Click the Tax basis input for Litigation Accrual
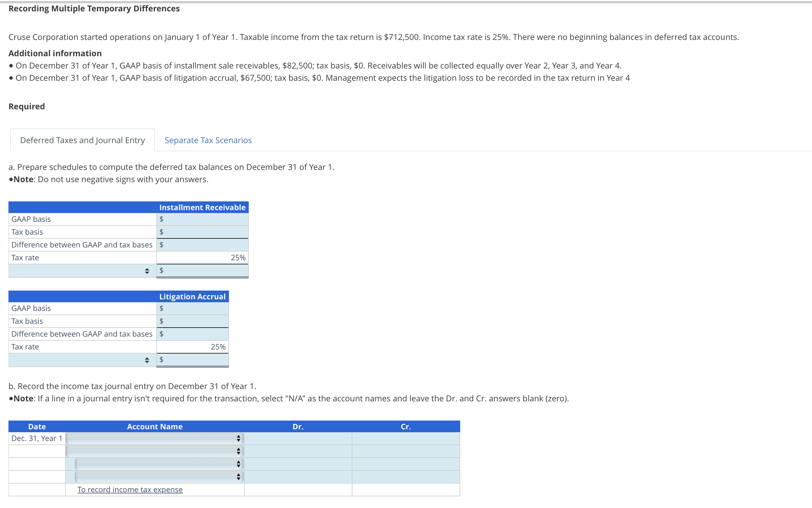 click(193, 321)
